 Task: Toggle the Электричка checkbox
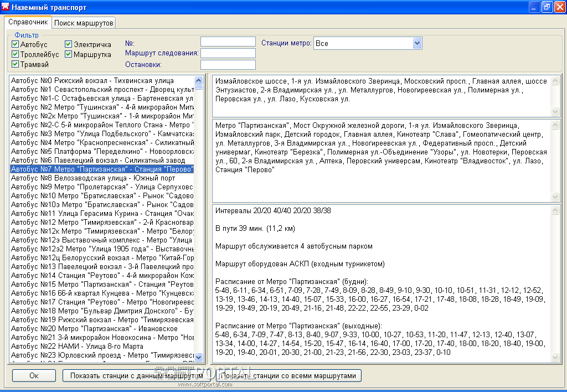coord(68,44)
